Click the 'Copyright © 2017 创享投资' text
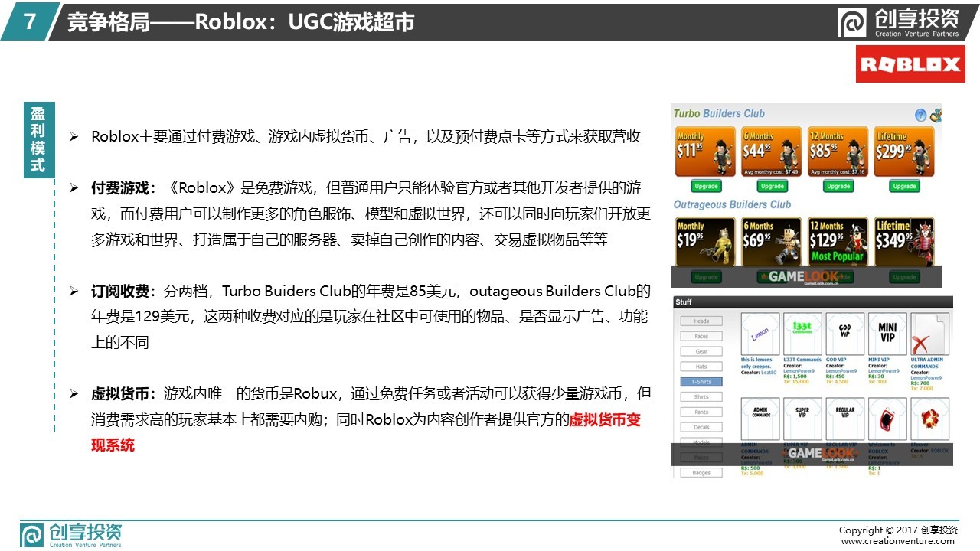The image size is (980, 551). (x=898, y=530)
